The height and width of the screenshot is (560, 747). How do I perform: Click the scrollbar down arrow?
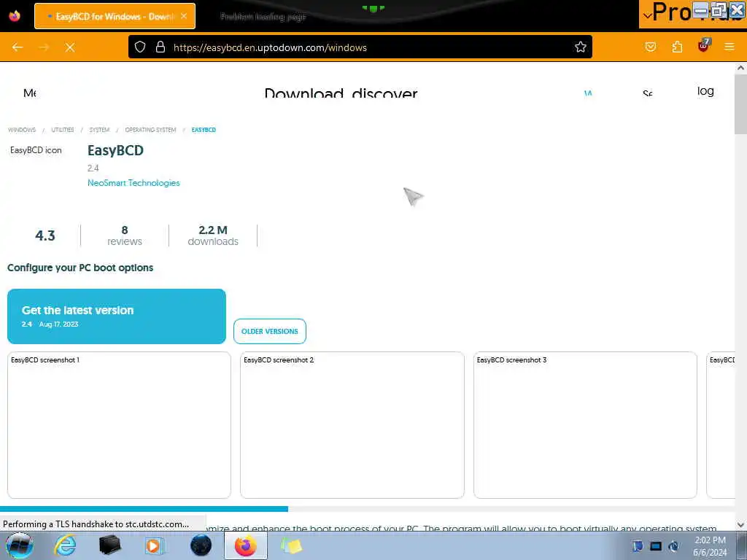point(740,525)
